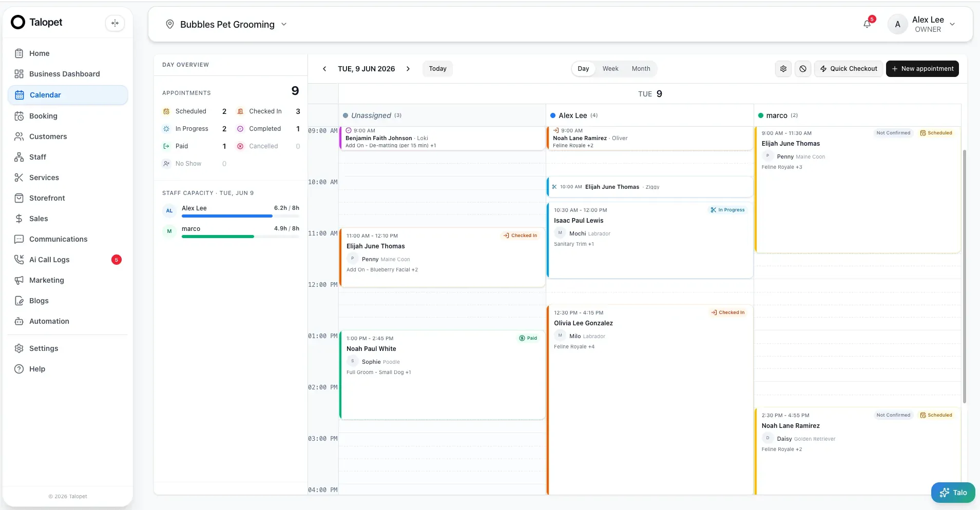This screenshot has height=510, width=980.
Task: Click the location pin icon by Bubbles Pet Grooming
Action: pos(170,24)
